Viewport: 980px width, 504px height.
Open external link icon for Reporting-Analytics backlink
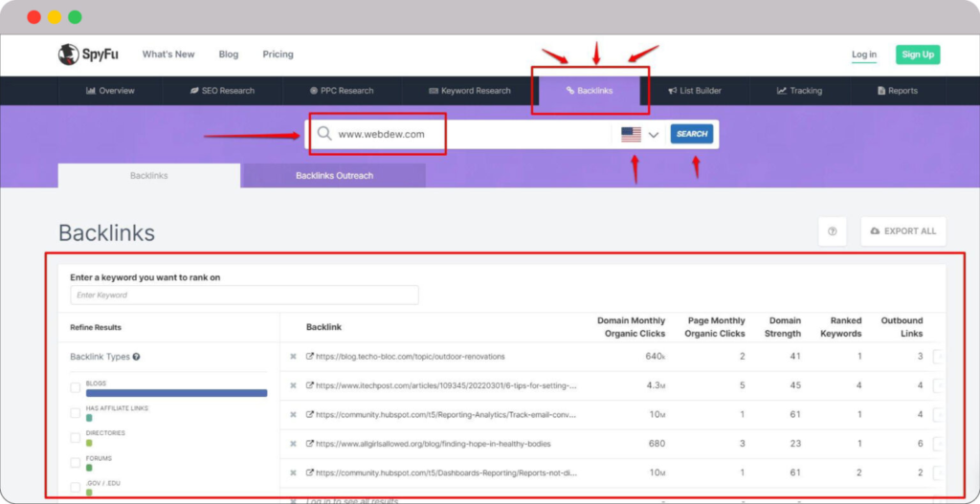click(x=309, y=415)
